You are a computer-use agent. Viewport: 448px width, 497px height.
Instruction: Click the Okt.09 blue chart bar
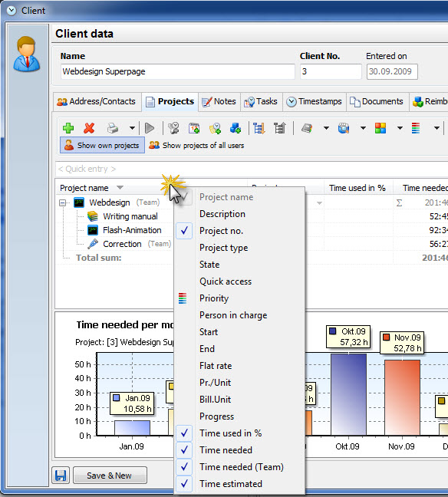click(348, 395)
